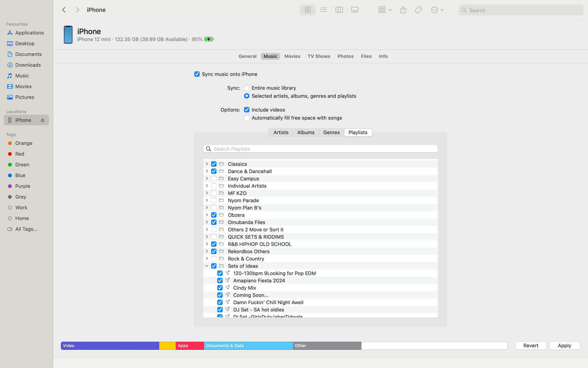The width and height of the screenshot is (588, 368).
Task: Click the Finder search field
Action: click(x=521, y=10)
